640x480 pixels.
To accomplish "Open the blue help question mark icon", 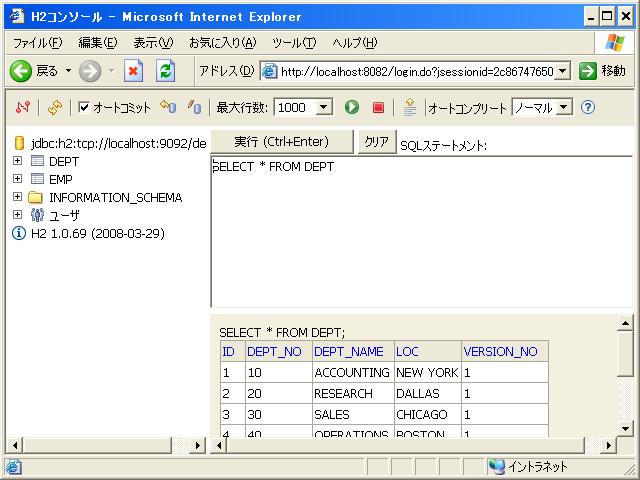I will pyautogui.click(x=588, y=107).
